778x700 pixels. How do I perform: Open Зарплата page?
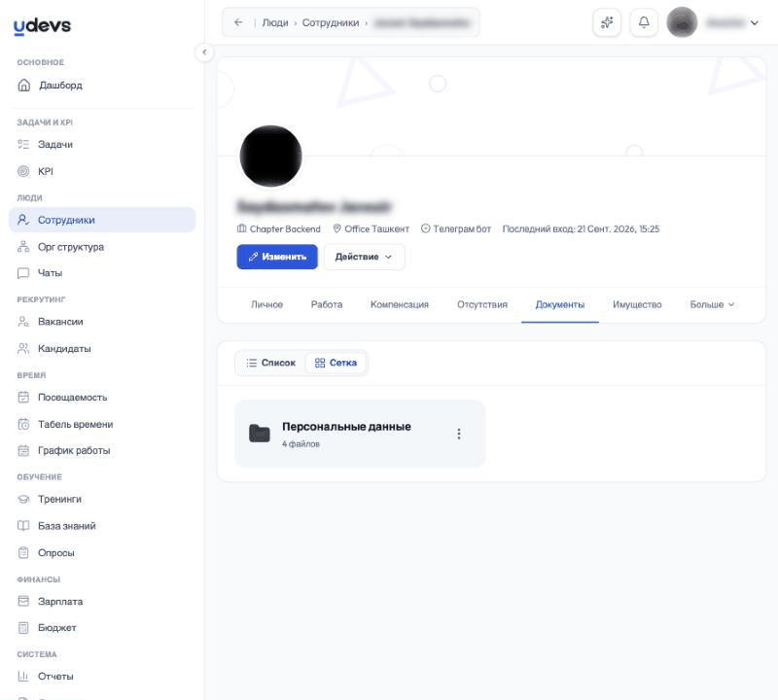(x=102, y=601)
